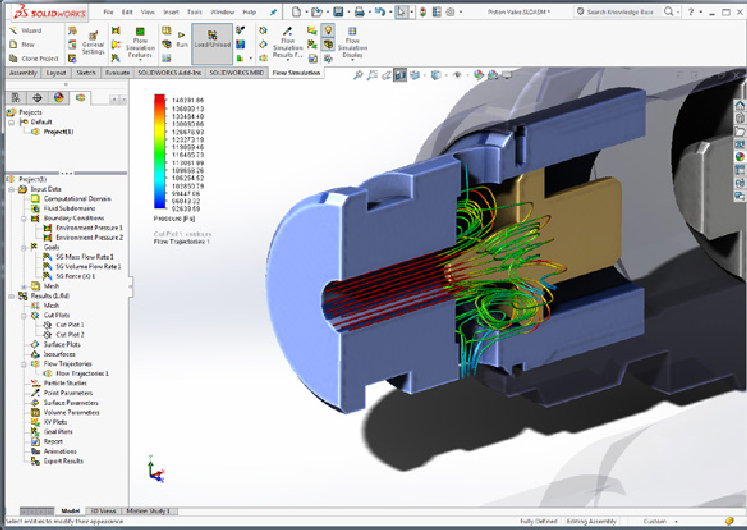The width and height of the screenshot is (747, 530).
Task: Collapse the Input Data node
Action: 11,190
